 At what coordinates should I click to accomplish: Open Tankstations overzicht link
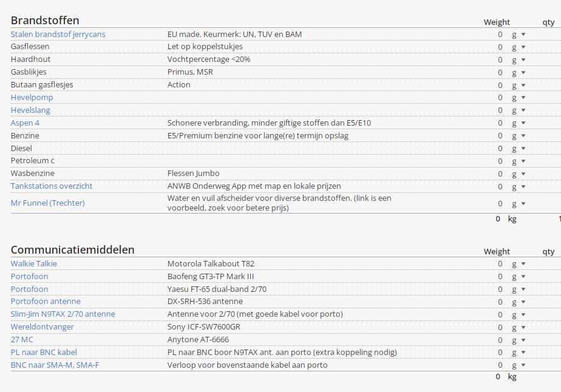52,186
